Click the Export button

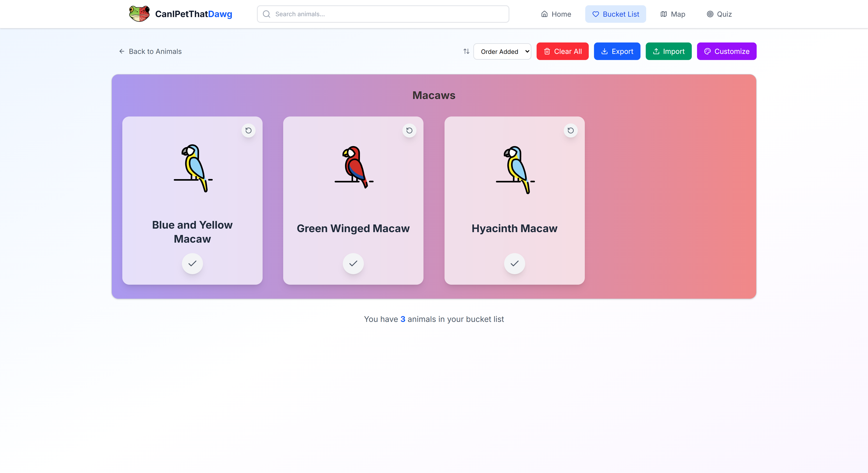617,51
